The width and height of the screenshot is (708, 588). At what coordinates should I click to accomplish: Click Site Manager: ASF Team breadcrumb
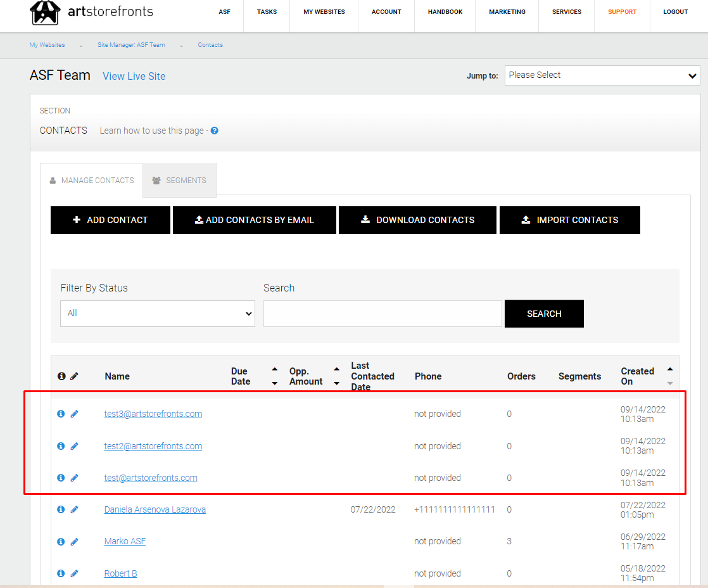[x=131, y=45]
